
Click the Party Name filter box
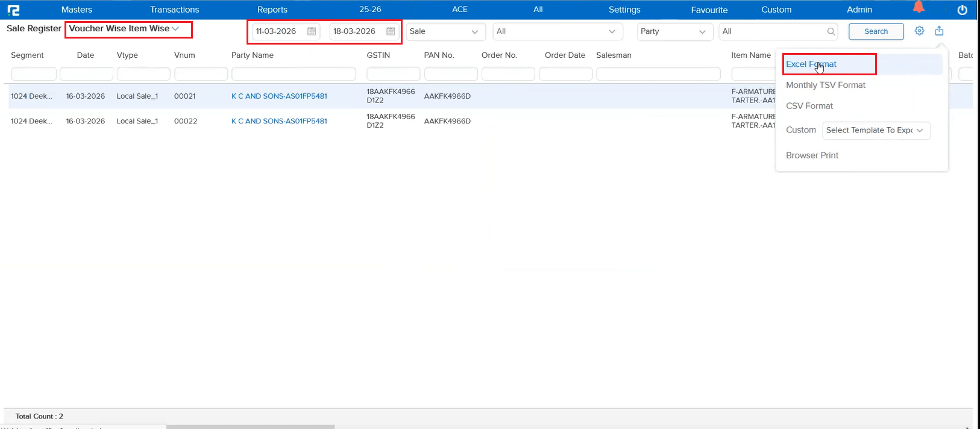(294, 73)
